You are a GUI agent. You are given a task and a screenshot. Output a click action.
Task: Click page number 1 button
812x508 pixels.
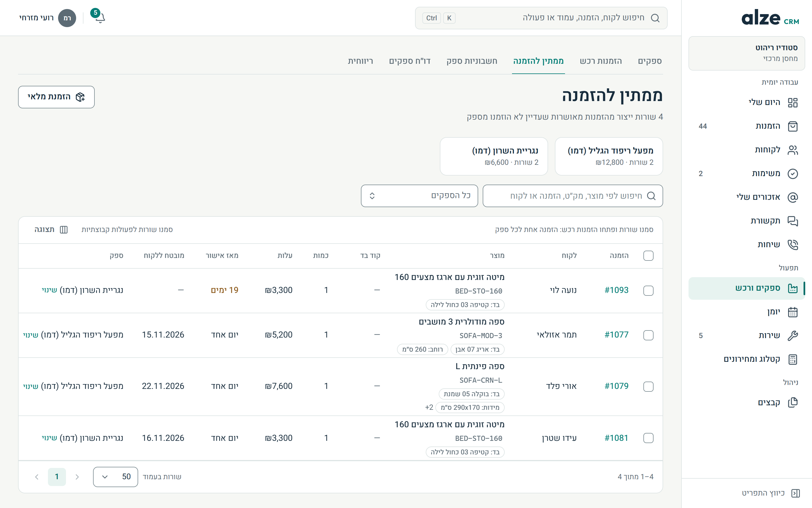pos(57,477)
